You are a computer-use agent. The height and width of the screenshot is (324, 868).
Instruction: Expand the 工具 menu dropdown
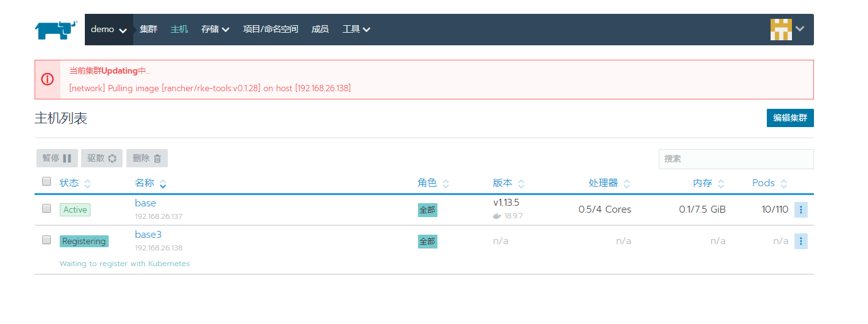tap(356, 30)
